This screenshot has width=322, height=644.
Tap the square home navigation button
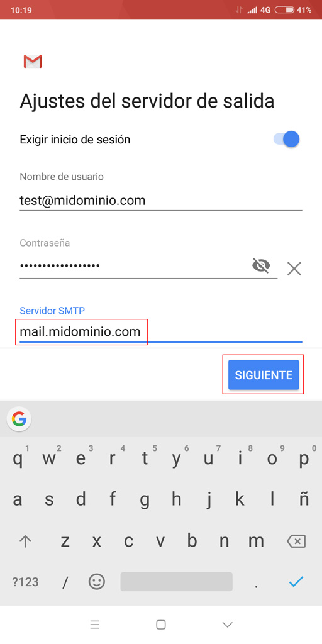161,625
